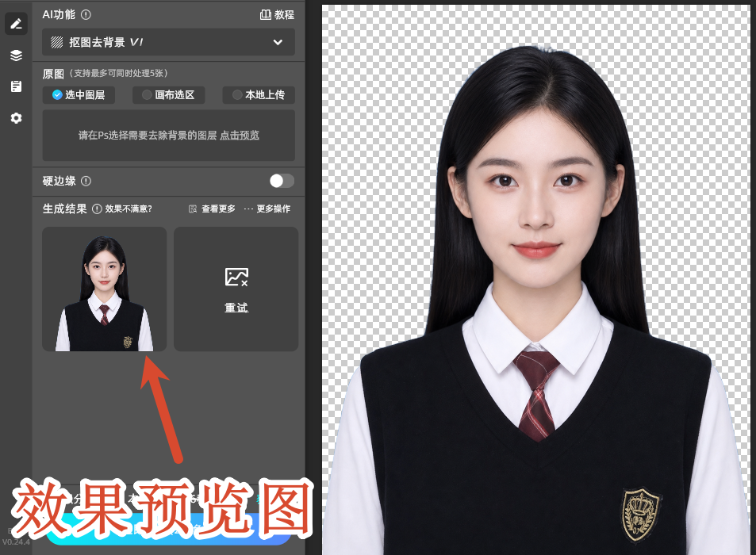Click the chevron arrow of function dropdown
The image size is (756, 555).
coord(278,42)
